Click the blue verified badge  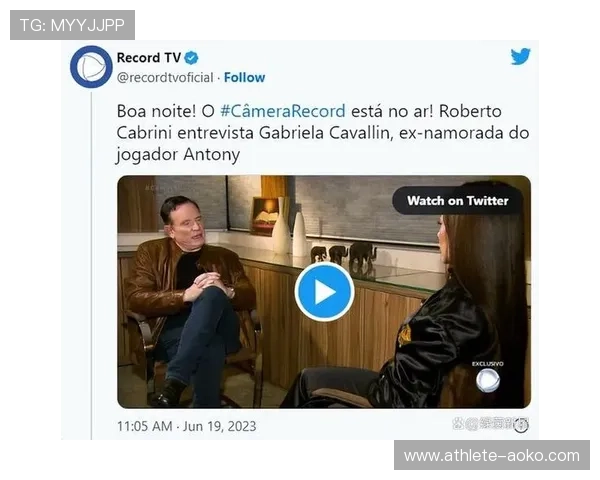tap(191, 58)
